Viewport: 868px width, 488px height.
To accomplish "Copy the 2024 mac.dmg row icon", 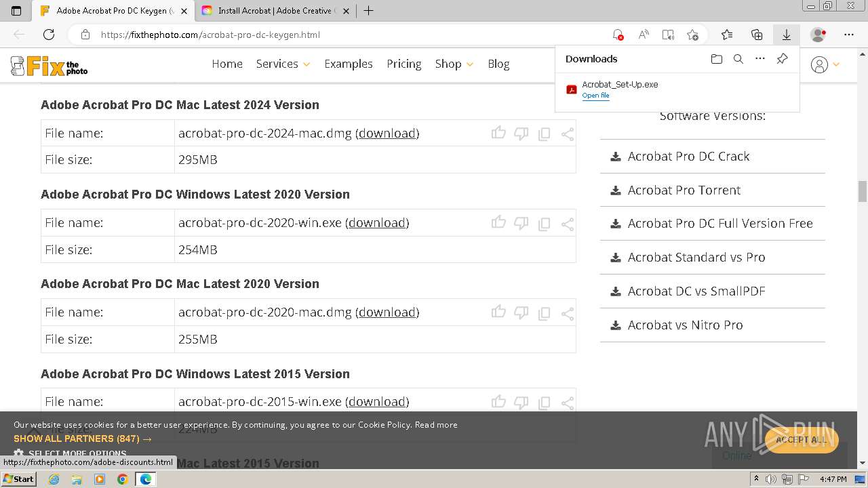I will [x=544, y=134].
